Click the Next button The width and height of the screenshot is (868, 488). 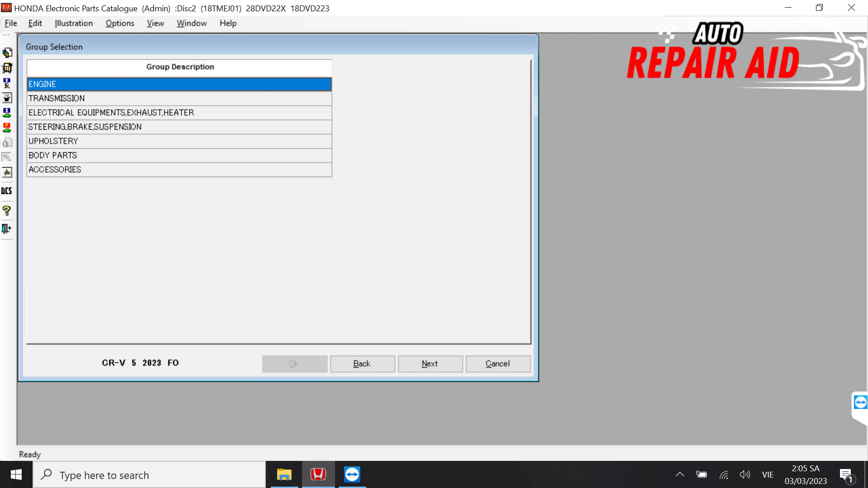tap(430, 364)
